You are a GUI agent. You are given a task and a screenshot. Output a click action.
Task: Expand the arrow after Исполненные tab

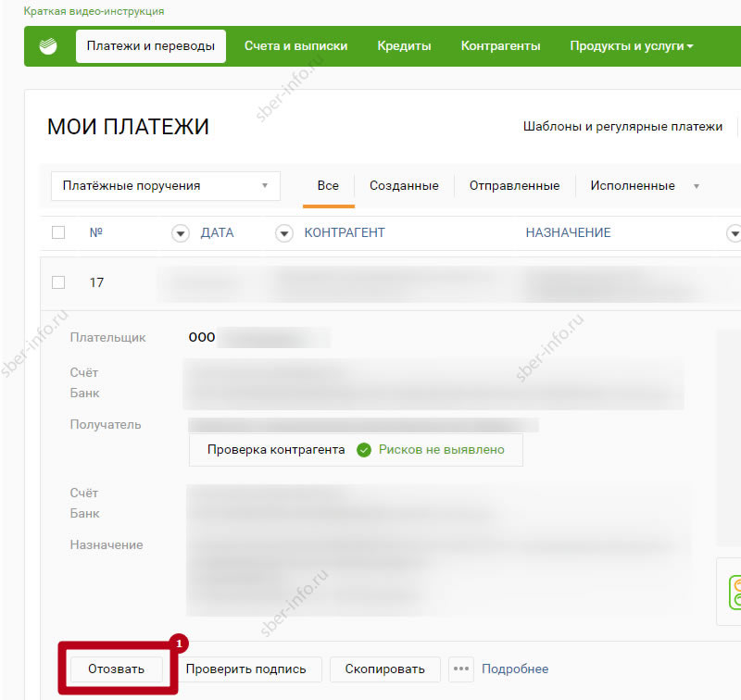click(697, 186)
